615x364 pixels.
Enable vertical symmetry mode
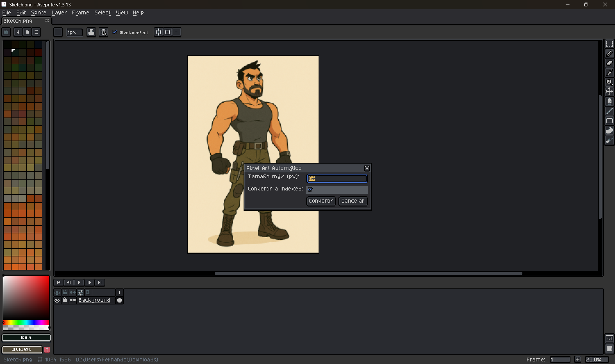158,32
